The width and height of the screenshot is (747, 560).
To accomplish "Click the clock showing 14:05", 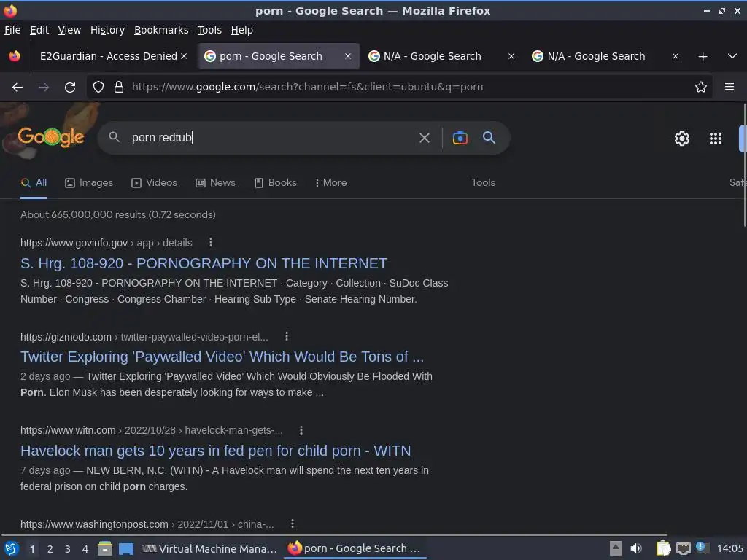I will click(x=729, y=548).
